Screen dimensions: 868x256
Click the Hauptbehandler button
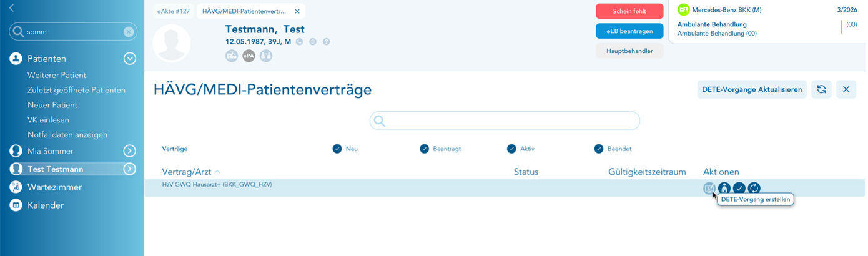pos(629,51)
